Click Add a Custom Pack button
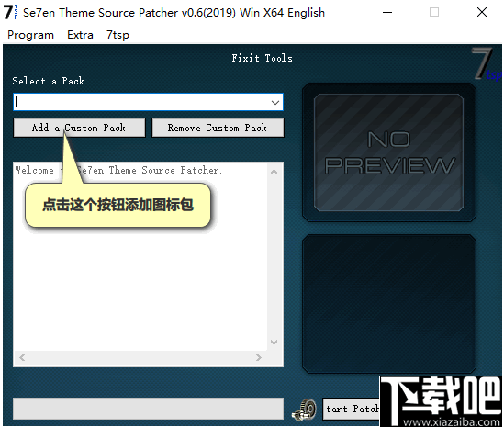Image resolution: width=504 pixels, height=427 pixels. [x=79, y=128]
